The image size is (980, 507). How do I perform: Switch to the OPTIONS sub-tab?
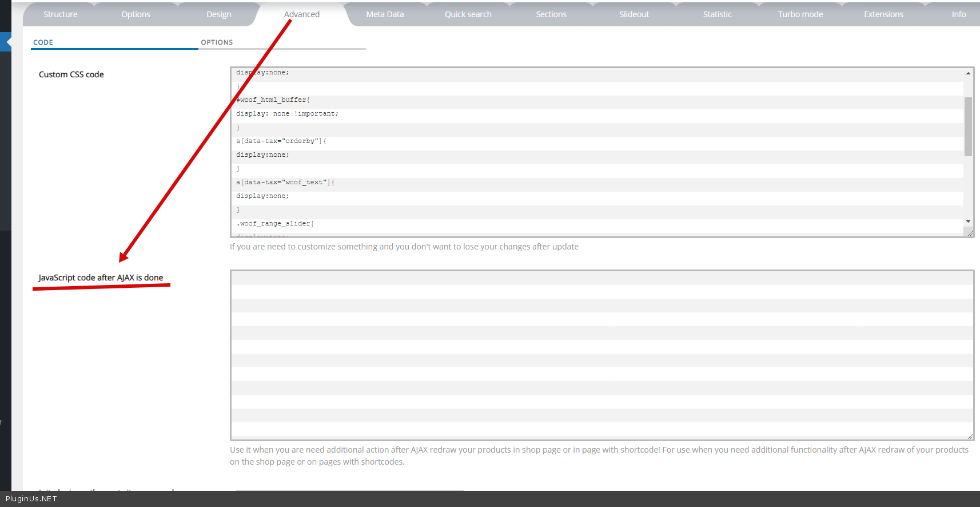(217, 42)
